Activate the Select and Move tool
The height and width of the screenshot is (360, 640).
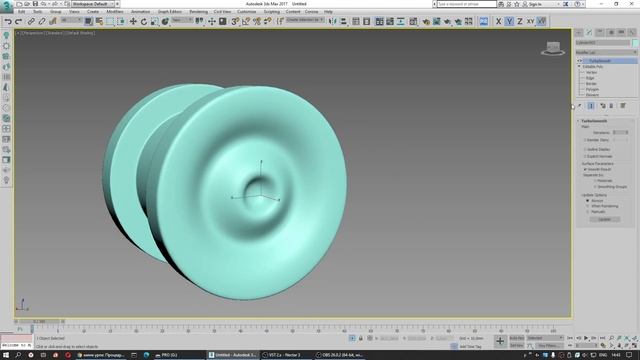click(133, 21)
